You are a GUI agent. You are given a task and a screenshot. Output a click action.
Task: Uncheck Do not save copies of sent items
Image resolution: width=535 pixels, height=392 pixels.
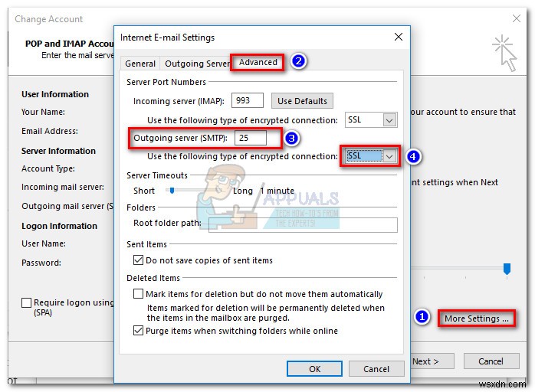[x=138, y=260]
